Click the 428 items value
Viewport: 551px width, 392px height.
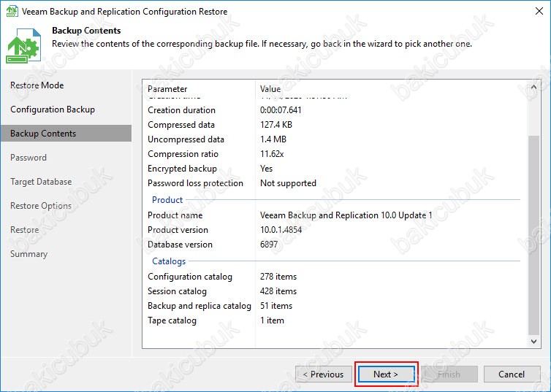[278, 291]
